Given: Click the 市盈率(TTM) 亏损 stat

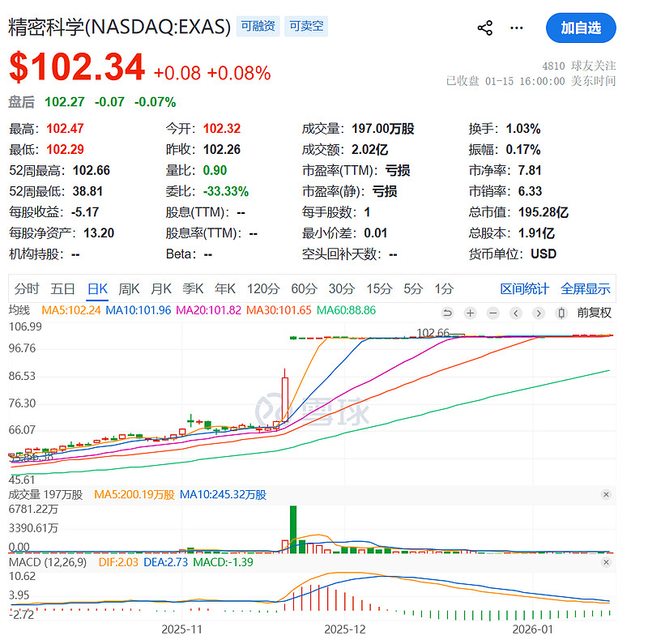Looking at the screenshot, I should click(356, 170).
